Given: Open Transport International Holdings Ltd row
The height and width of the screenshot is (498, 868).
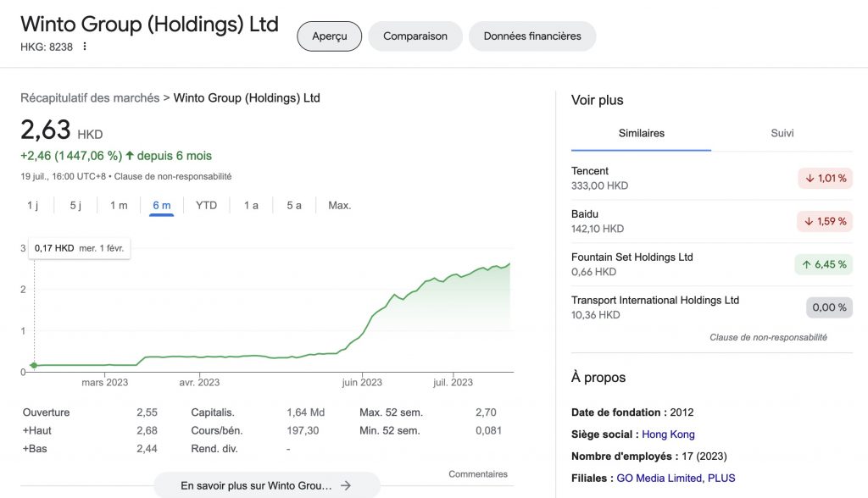Looking at the screenshot, I should pos(712,307).
